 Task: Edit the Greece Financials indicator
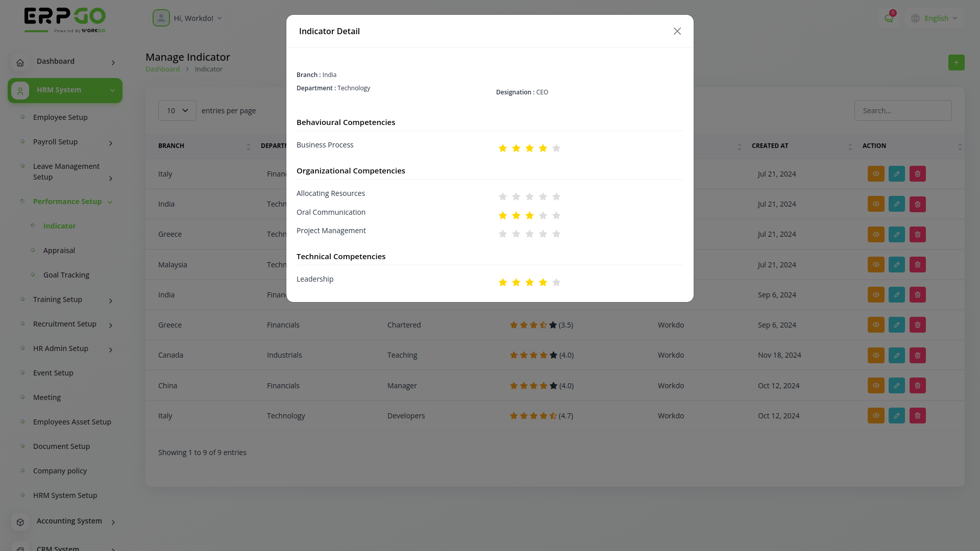[x=896, y=324]
